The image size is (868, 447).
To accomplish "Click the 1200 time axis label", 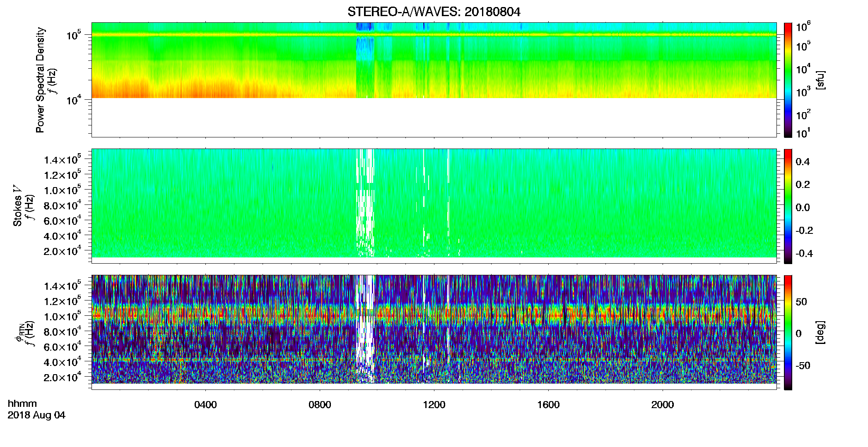I will click(x=434, y=405).
